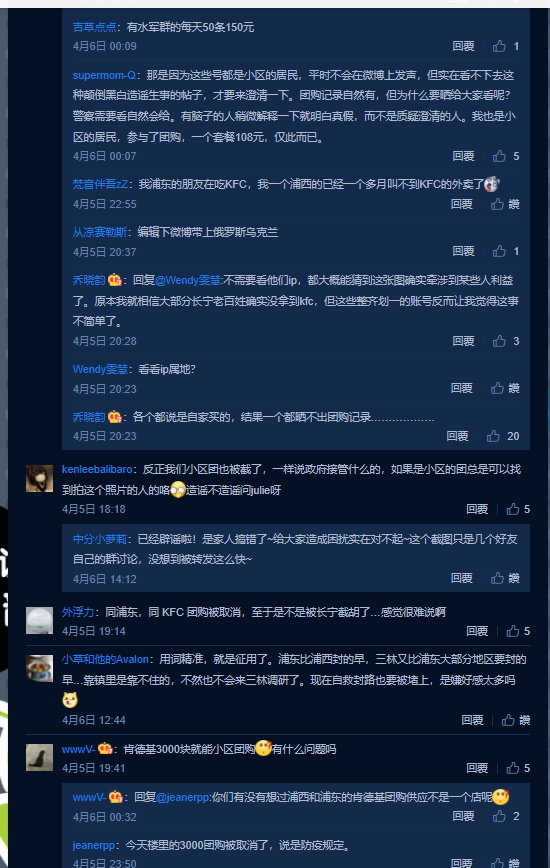The width and height of the screenshot is (550, 868).
Task: Open the @jeanerpp mention link
Action: (184, 797)
